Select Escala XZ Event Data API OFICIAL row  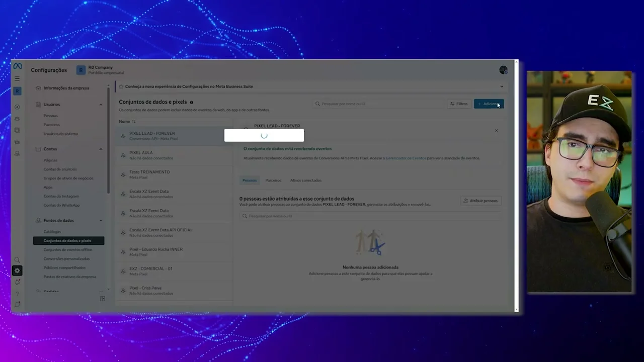click(x=174, y=232)
